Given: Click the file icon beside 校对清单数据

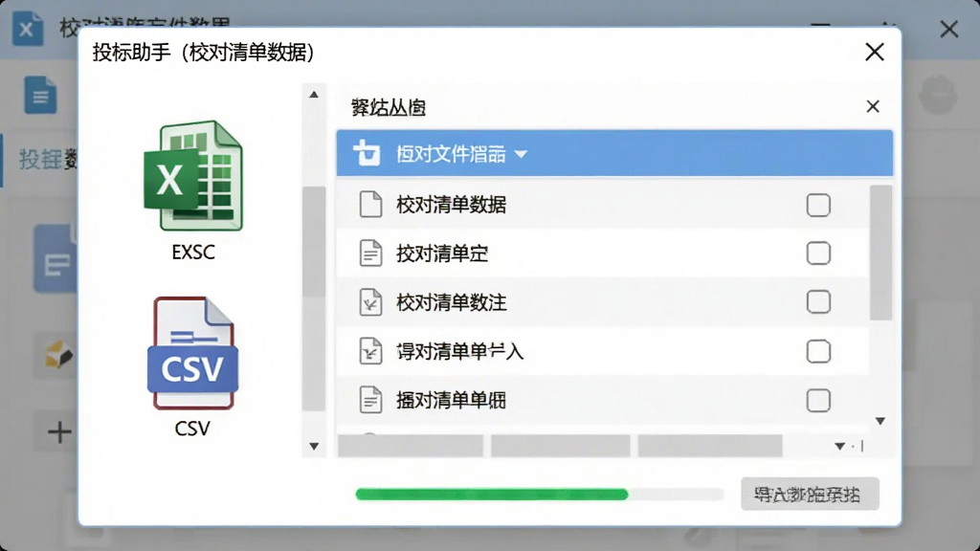Looking at the screenshot, I should [x=370, y=205].
